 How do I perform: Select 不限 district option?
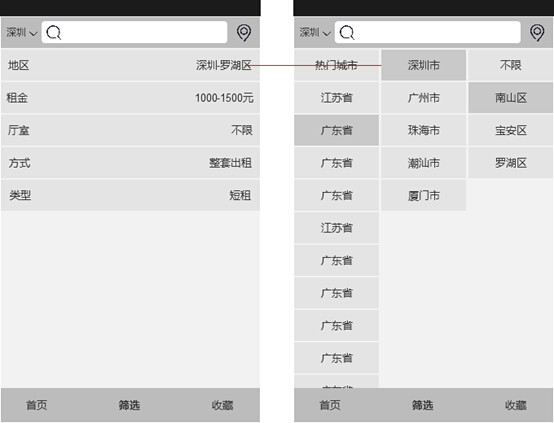point(511,65)
